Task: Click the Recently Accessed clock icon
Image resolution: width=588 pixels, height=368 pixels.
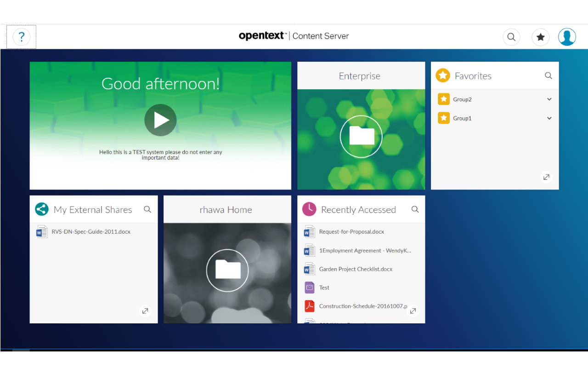Action: click(309, 209)
